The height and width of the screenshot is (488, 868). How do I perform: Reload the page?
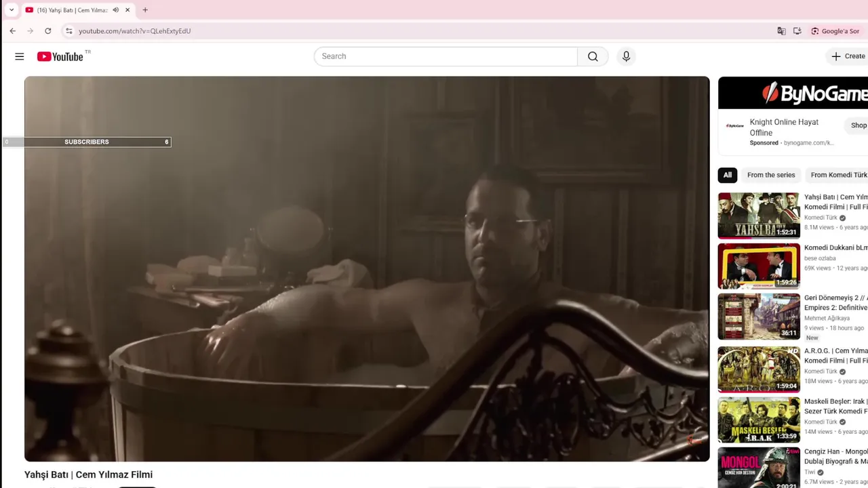click(47, 31)
